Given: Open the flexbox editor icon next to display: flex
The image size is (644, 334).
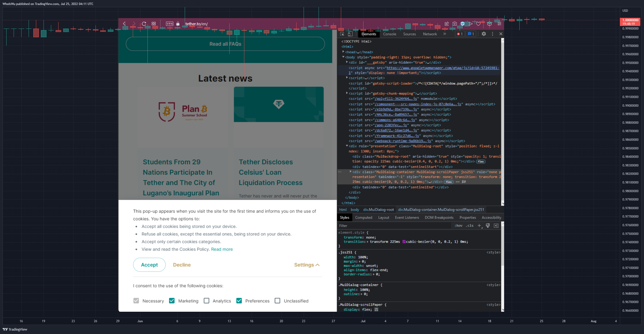Looking at the screenshot, I should click(376, 310).
